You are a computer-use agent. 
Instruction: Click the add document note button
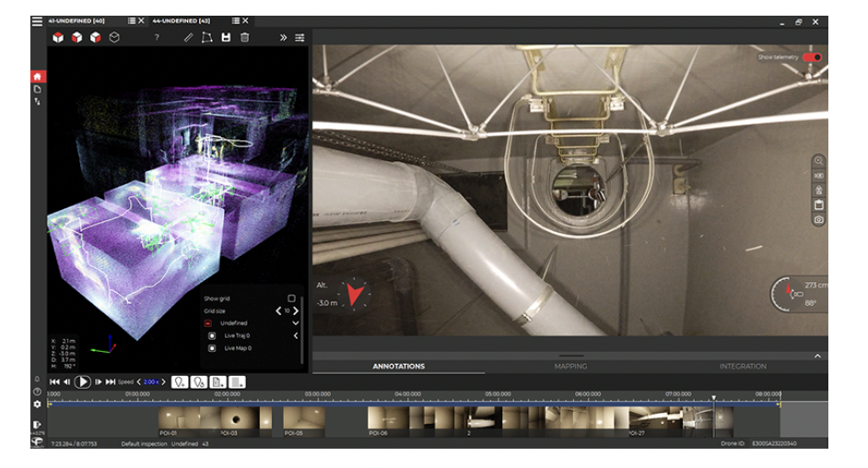coord(218,381)
